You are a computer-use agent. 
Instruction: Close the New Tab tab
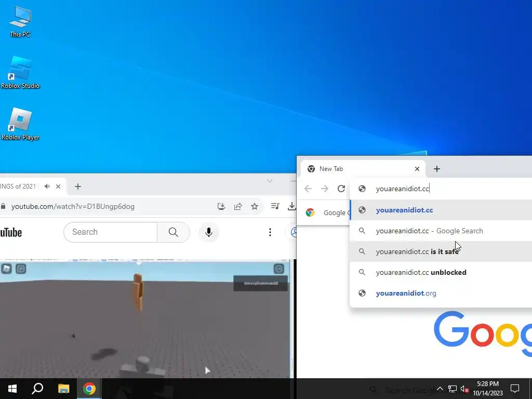(417, 169)
